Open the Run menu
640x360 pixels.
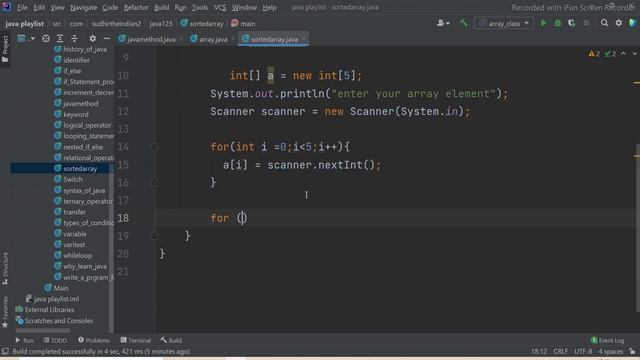pyautogui.click(x=180, y=7)
